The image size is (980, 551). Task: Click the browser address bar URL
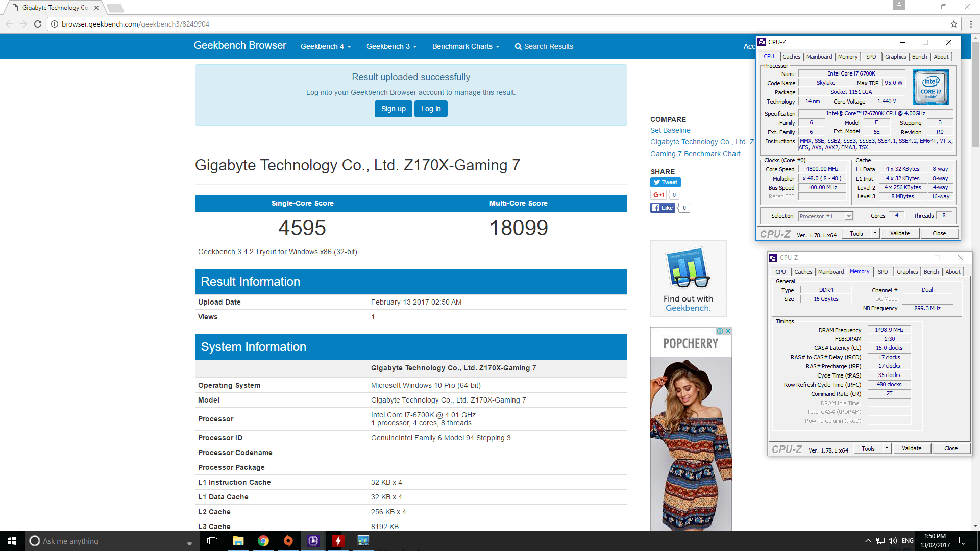(x=136, y=24)
